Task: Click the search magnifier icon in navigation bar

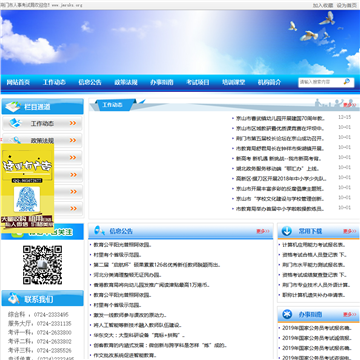Action: pyautogui.click(x=347, y=81)
